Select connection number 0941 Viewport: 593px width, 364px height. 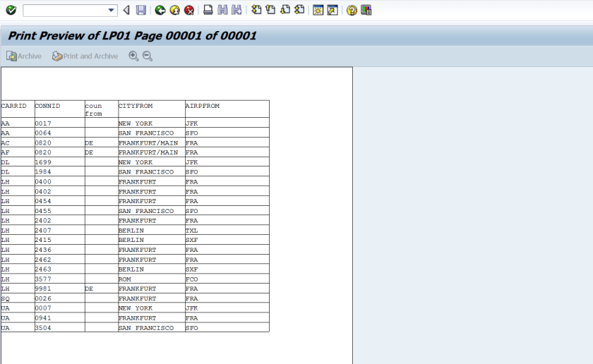pyautogui.click(x=43, y=318)
